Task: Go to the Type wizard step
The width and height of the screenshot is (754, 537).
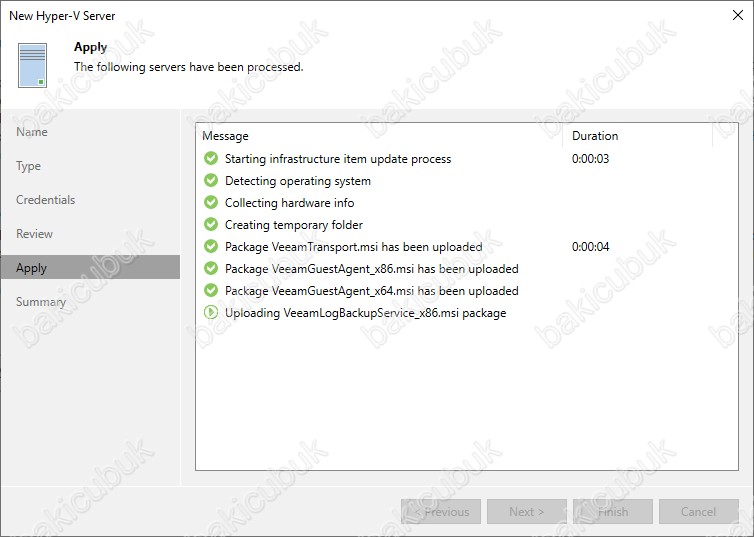Action: point(28,166)
